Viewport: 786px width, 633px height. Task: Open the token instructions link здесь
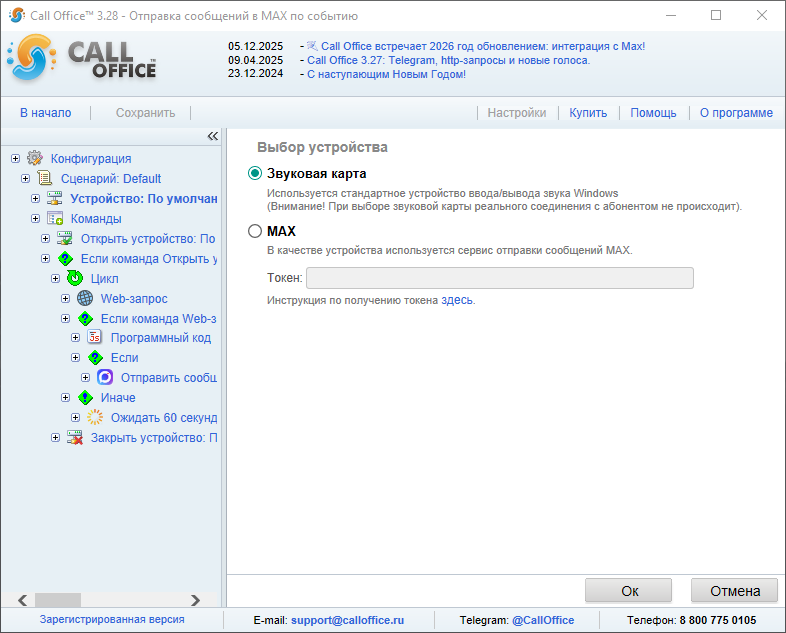point(457,300)
